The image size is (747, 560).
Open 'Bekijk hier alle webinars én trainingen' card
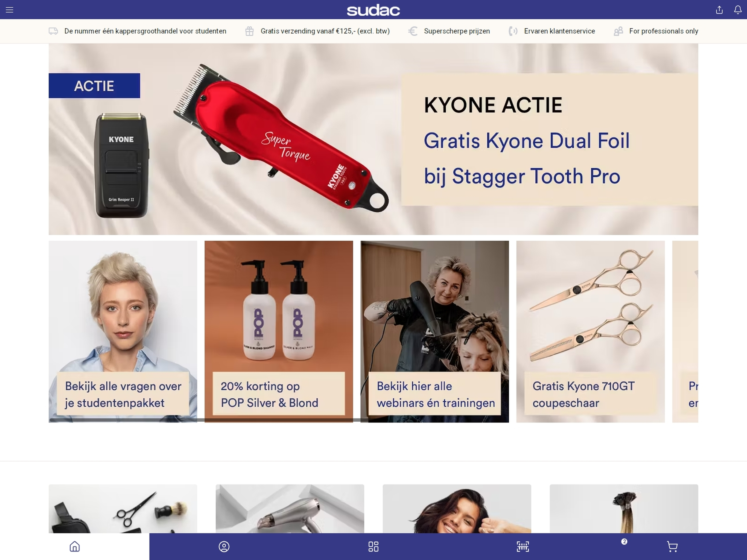tap(435, 331)
